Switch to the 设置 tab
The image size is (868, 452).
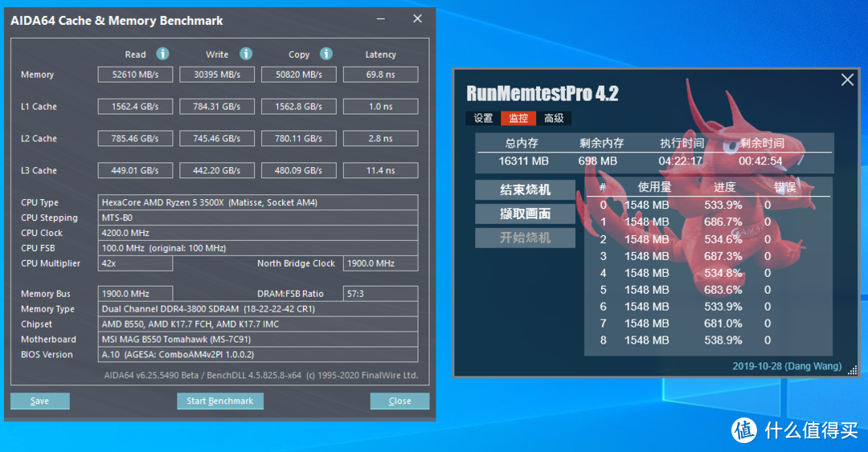pos(483,118)
